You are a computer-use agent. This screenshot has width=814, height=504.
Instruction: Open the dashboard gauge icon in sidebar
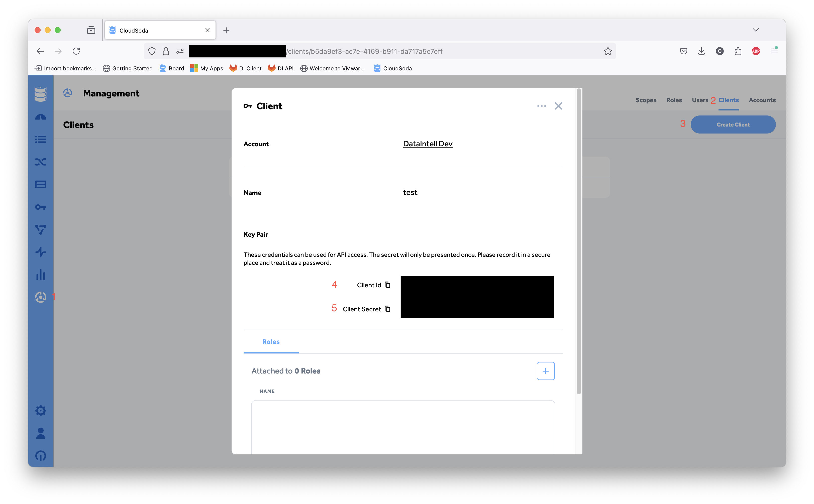click(41, 117)
